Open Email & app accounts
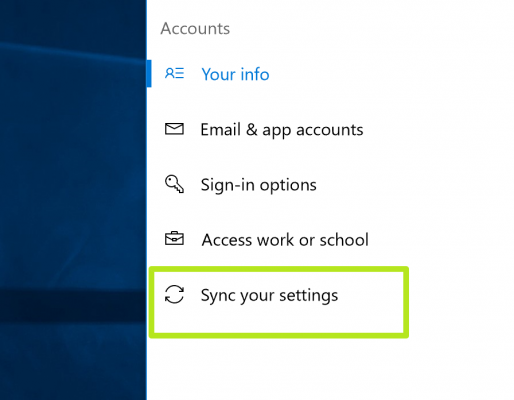The height and width of the screenshot is (400, 514). click(282, 130)
